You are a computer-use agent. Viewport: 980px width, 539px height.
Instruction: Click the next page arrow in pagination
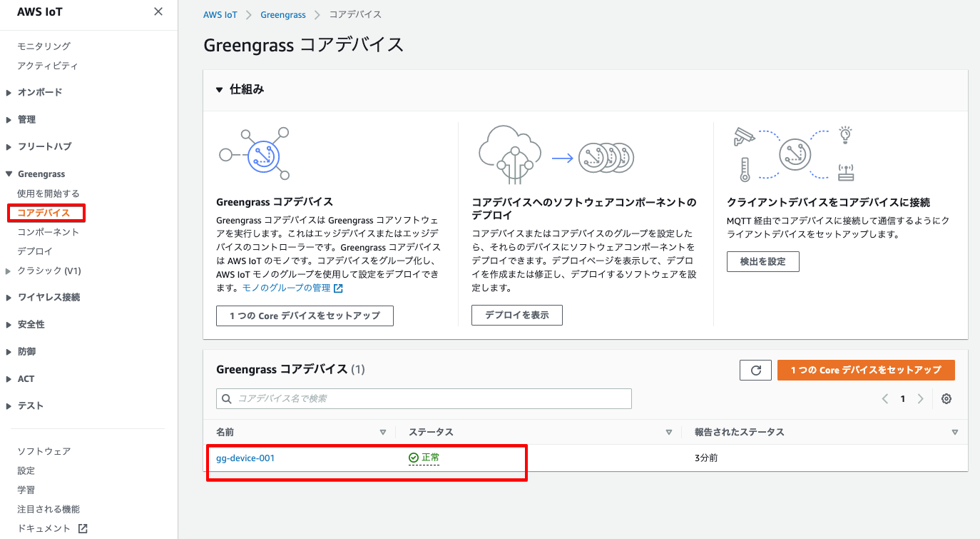(x=920, y=398)
